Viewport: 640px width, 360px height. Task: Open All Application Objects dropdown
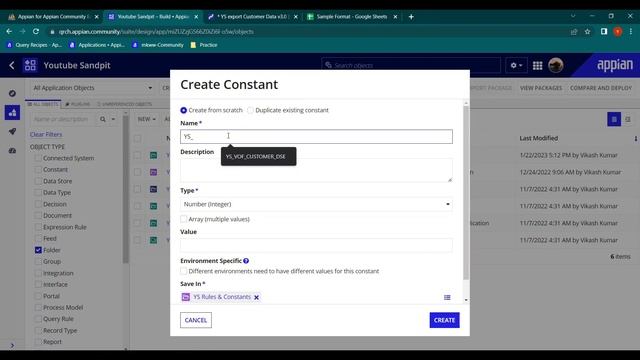93,88
